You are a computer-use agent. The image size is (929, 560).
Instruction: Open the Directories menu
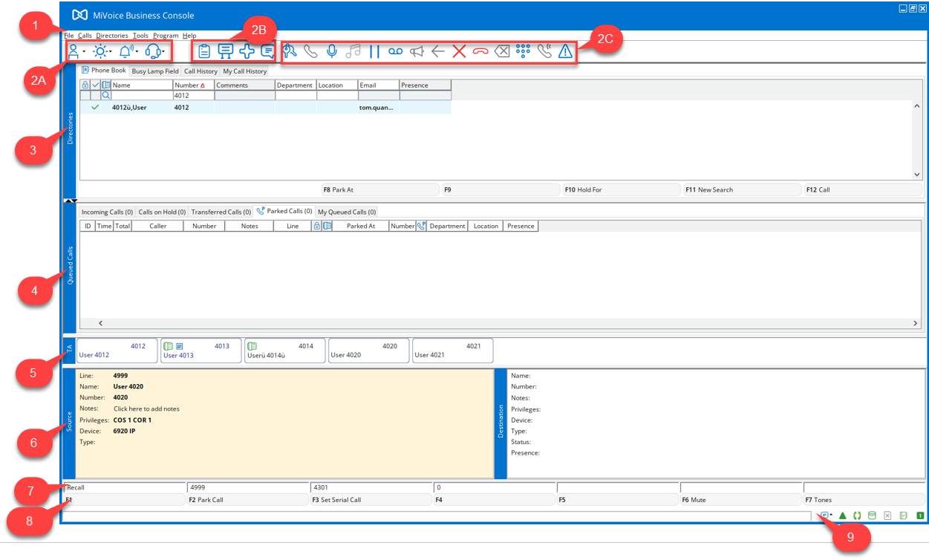pyautogui.click(x=112, y=35)
